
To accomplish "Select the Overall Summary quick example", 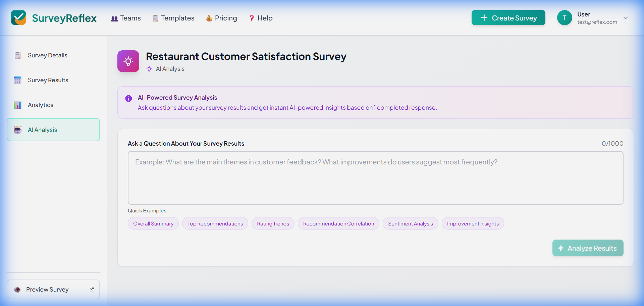I will 153,223.
